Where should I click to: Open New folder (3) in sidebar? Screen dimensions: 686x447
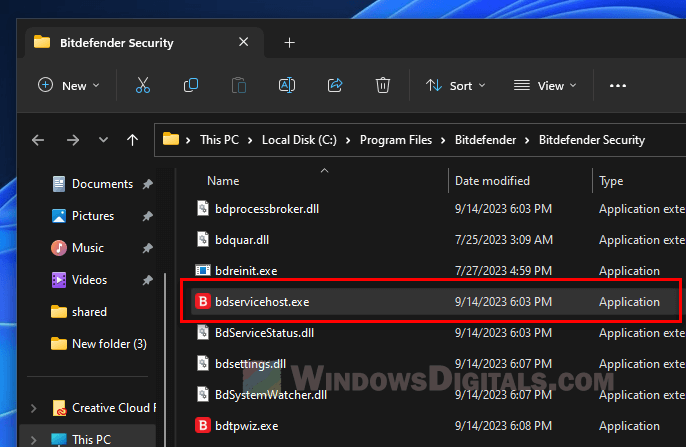[109, 344]
